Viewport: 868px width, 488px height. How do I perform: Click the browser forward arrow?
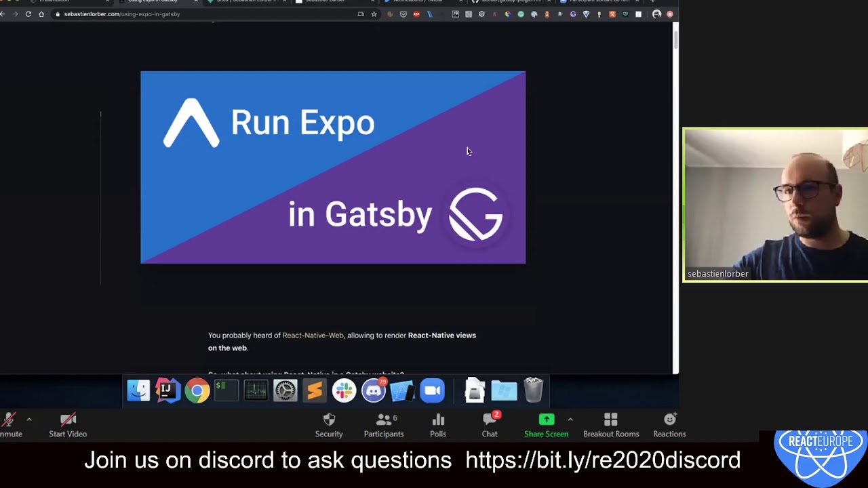click(x=15, y=14)
